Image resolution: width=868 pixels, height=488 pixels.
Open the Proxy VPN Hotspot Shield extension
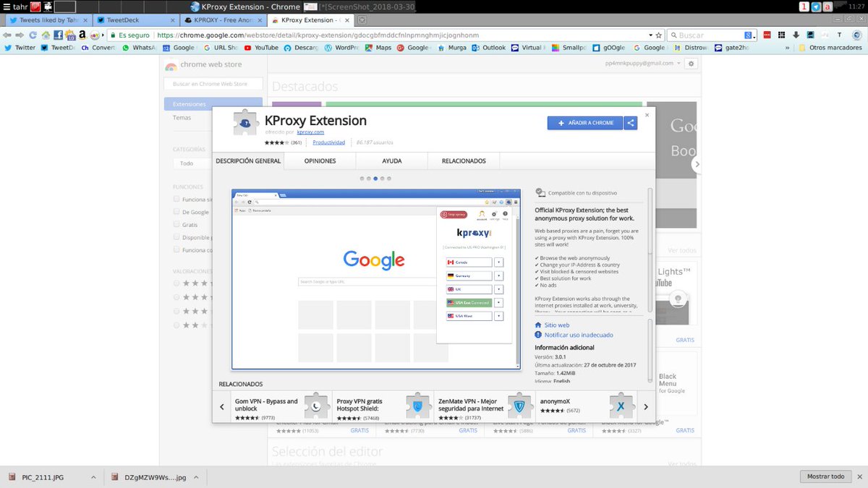point(384,406)
